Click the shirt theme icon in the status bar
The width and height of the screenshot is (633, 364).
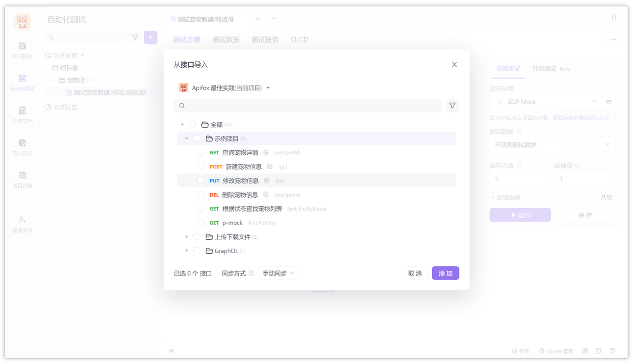599,351
